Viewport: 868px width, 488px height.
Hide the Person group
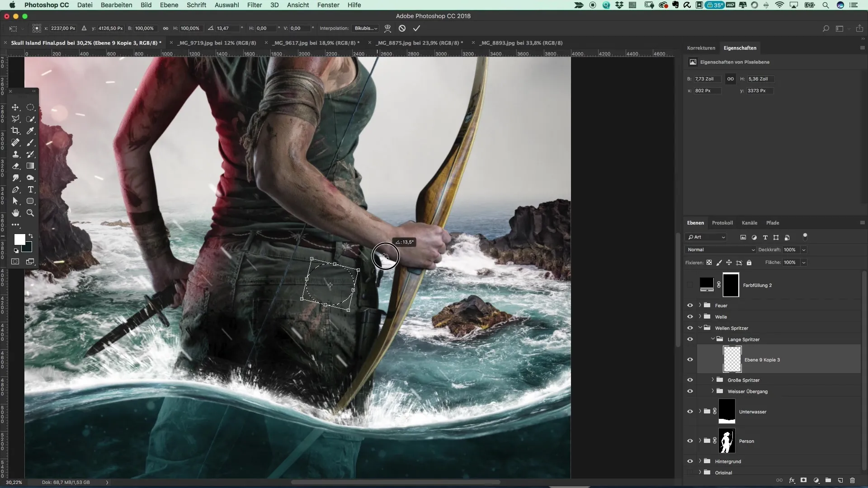pyautogui.click(x=690, y=441)
